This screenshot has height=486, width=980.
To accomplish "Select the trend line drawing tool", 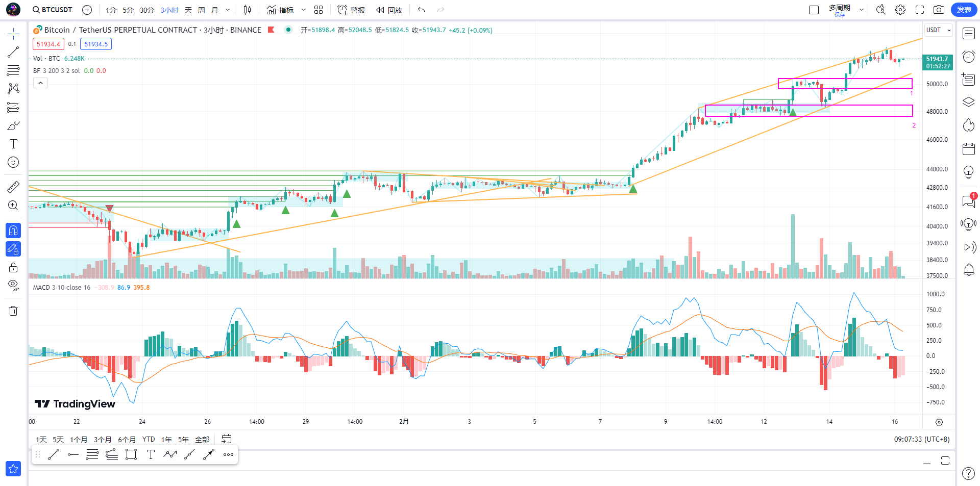I will click(13, 52).
